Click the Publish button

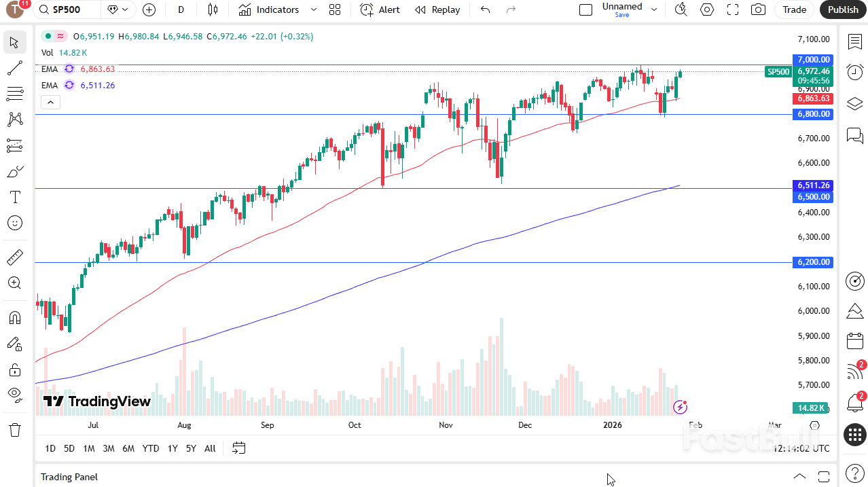pyautogui.click(x=843, y=10)
